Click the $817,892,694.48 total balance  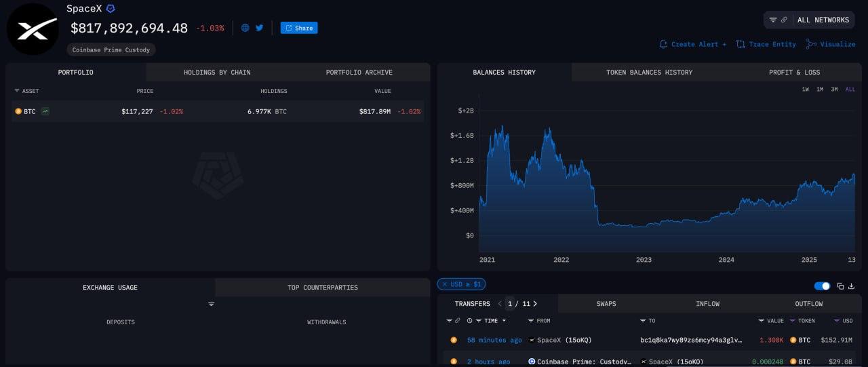pyautogui.click(x=129, y=28)
